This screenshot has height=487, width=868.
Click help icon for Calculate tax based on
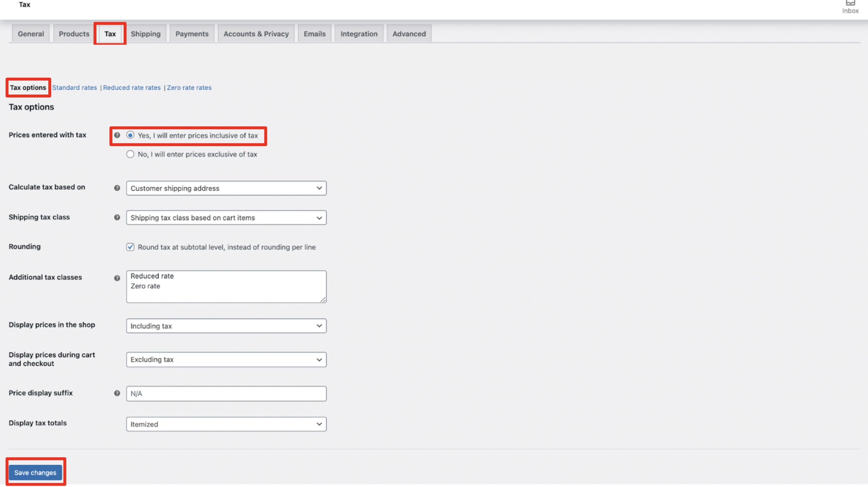pyautogui.click(x=117, y=188)
